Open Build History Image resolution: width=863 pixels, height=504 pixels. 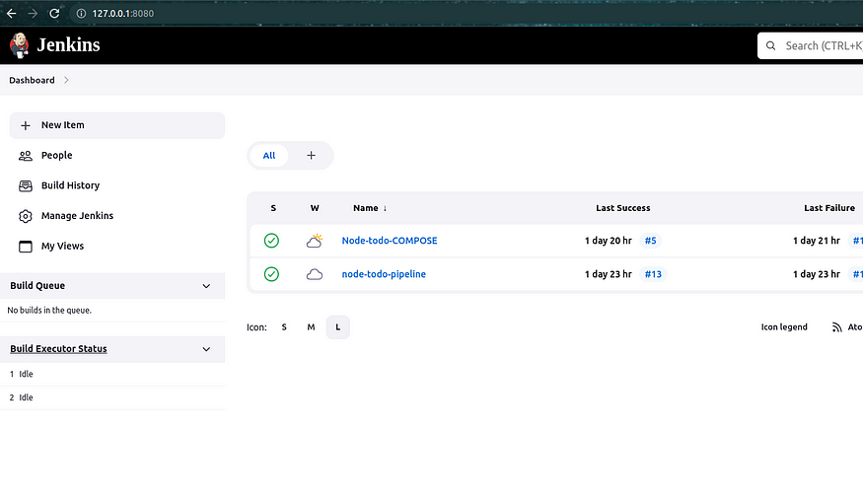tap(70, 186)
